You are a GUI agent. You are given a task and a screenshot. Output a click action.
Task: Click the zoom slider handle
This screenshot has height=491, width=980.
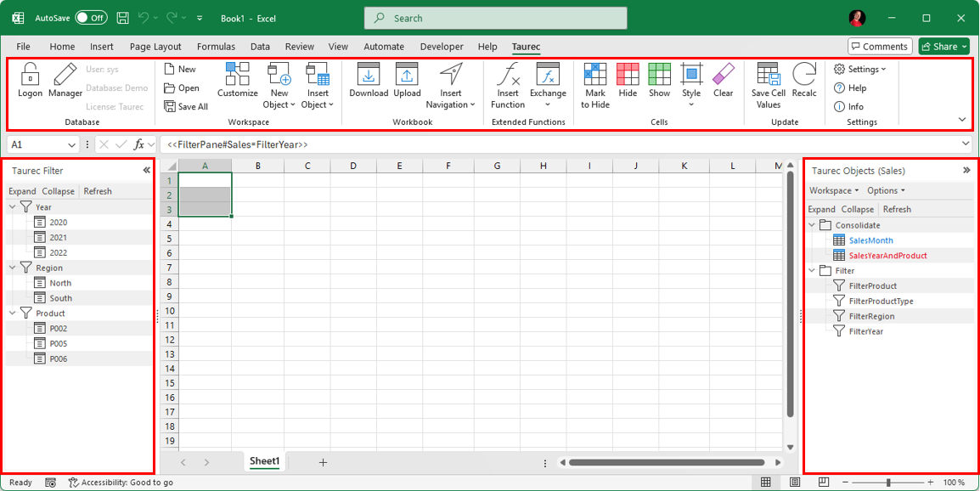coord(888,483)
